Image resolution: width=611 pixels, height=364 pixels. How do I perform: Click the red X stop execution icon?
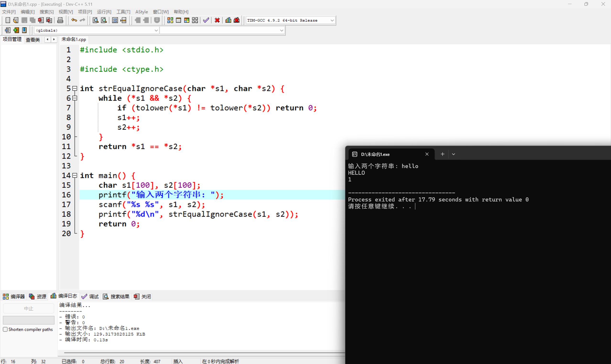217,20
